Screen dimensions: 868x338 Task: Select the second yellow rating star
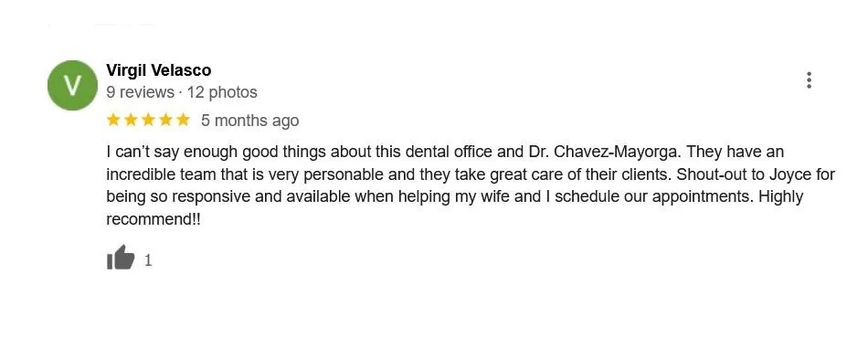(x=131, y=120)
